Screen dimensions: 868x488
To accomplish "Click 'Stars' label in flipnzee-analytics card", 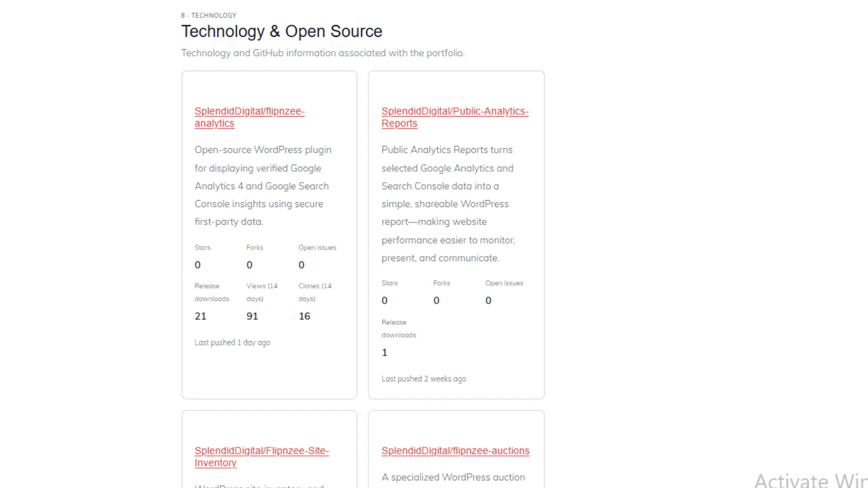I will click(x=203, y=247).
